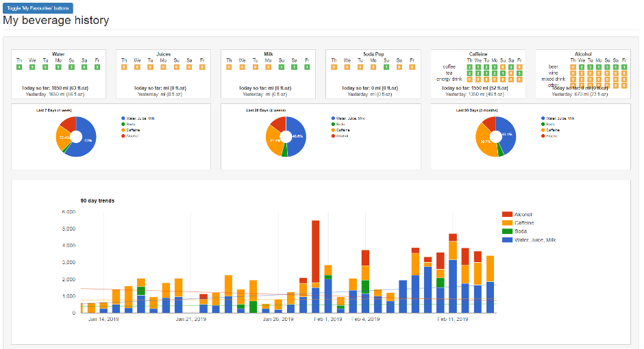
Task: Click Alcohol legend entry in Last 90 Days chart
Action: pos(549,135)
